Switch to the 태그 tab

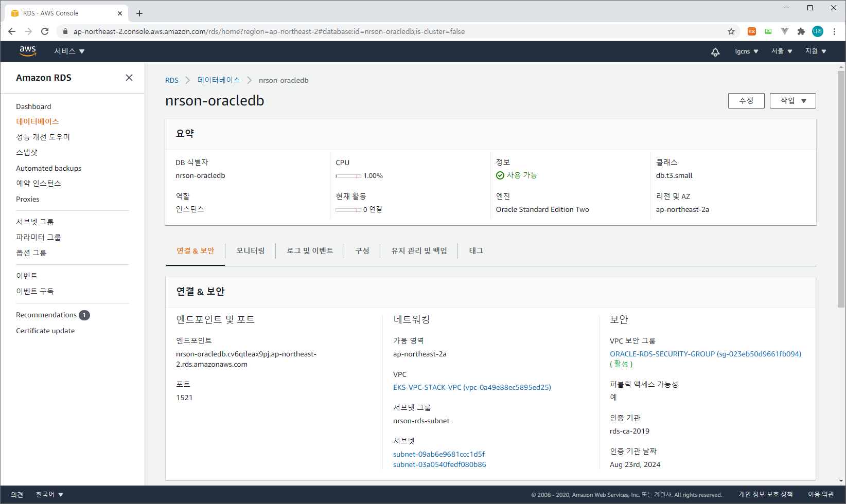click(x=476, y=251)
